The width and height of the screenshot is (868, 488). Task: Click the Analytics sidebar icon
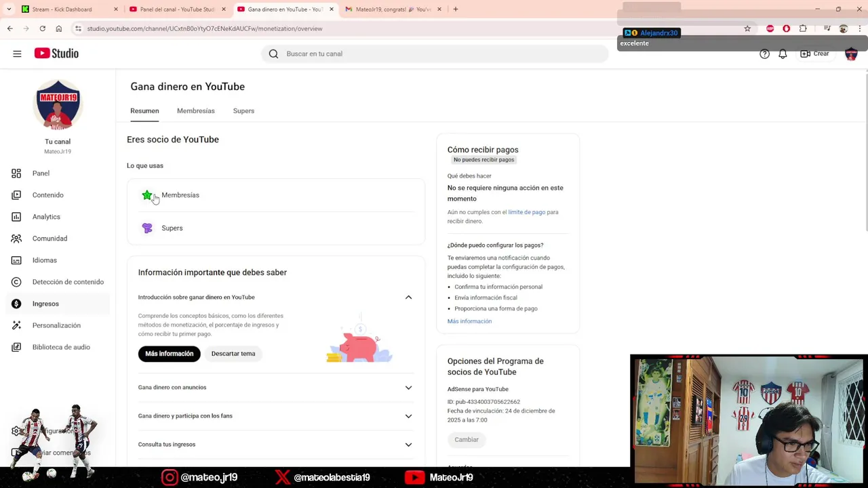tap(16, 217)
